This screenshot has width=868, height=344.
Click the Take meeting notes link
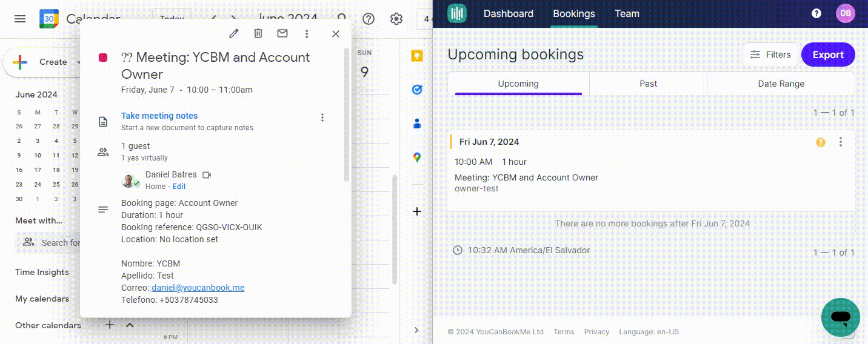[x=159, y=116]
